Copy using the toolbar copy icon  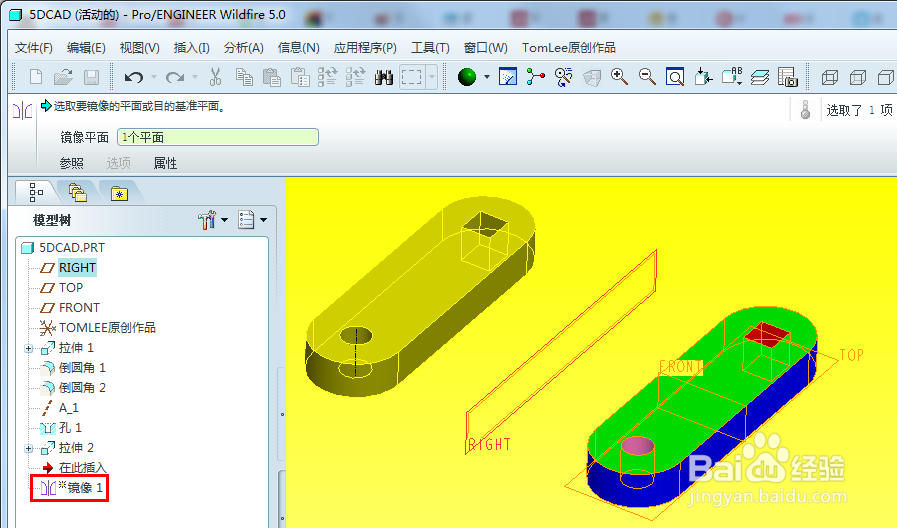pos(244,77)
